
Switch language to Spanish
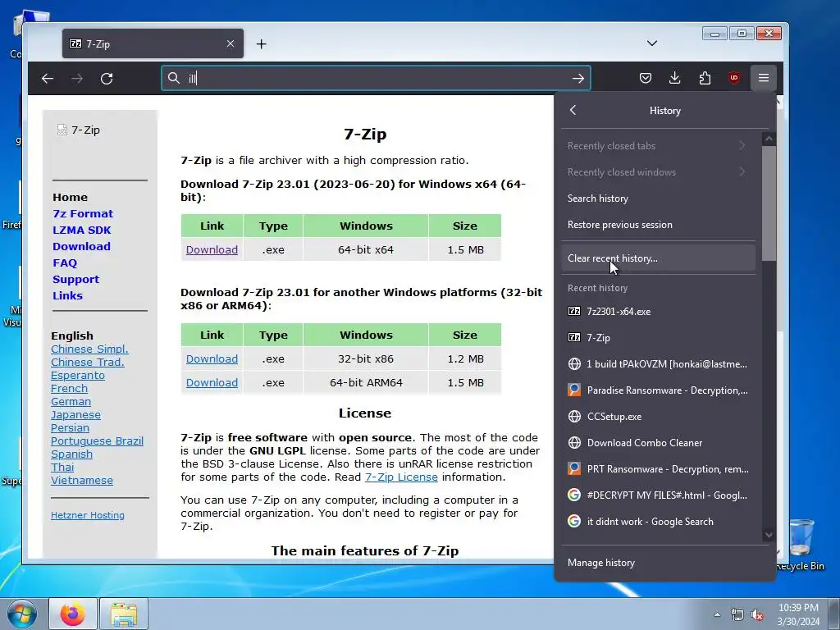coord(72,454)
